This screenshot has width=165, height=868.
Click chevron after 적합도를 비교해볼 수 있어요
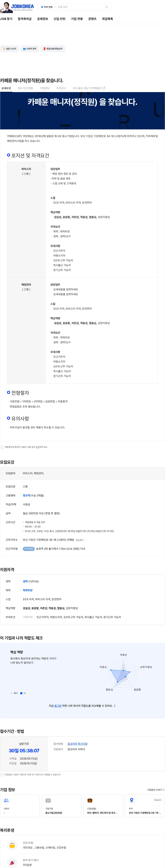[x=115, y=706]
